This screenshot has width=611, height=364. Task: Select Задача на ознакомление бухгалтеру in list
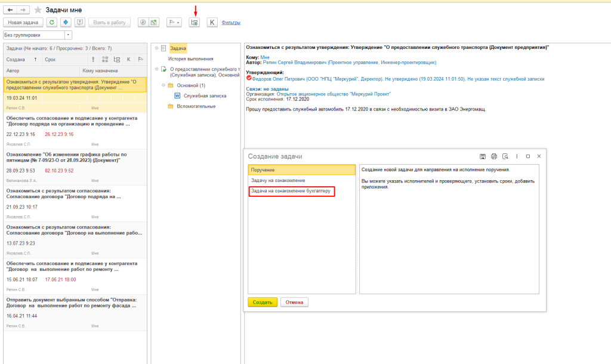click(x=291, y=191)
